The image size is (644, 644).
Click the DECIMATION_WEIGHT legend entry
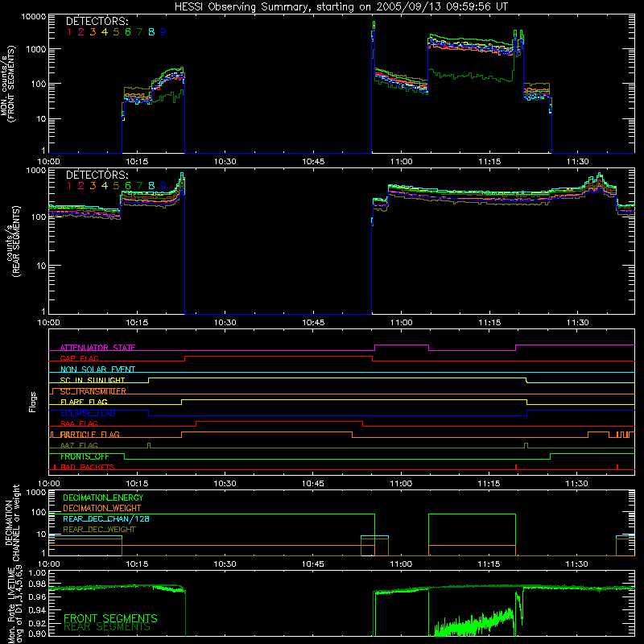coord(102,509)
